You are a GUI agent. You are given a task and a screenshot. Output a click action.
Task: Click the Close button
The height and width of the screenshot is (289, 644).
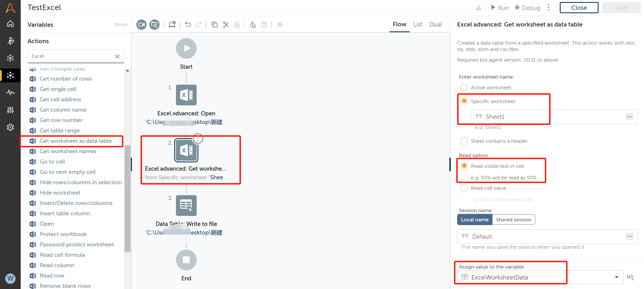click(578, 7)
